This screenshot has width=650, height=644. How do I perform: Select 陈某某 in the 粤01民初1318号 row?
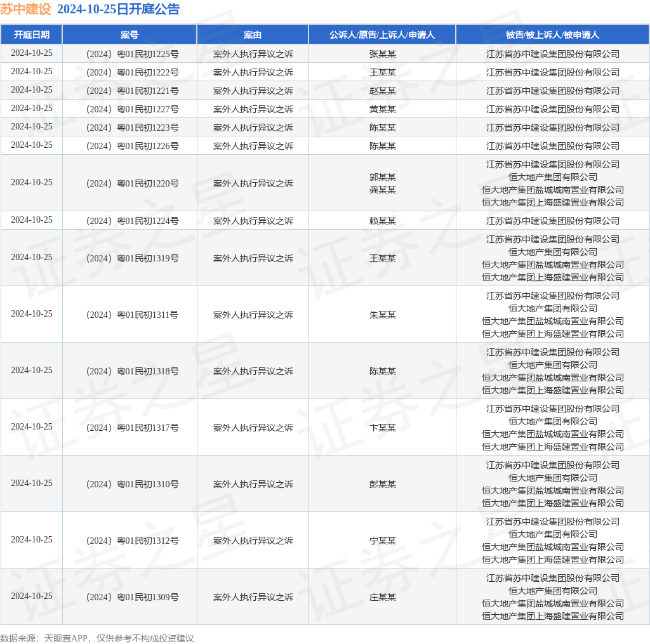click(383, 371)
